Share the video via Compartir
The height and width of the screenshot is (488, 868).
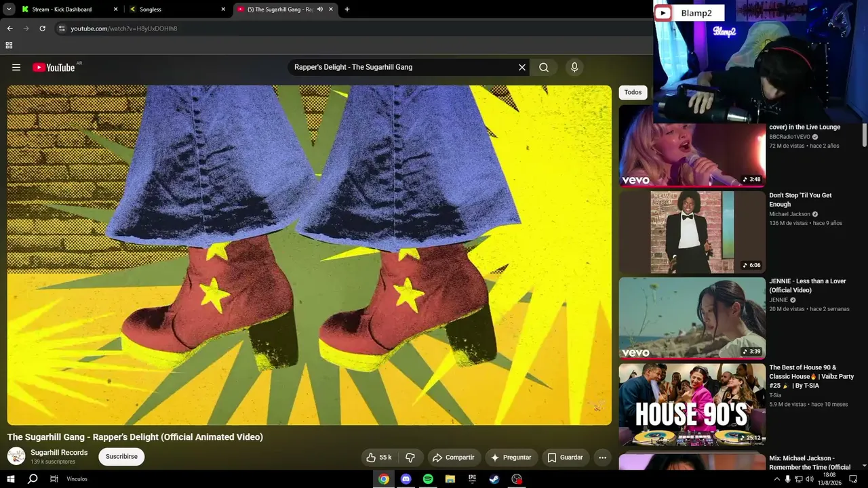pos(454,457)
